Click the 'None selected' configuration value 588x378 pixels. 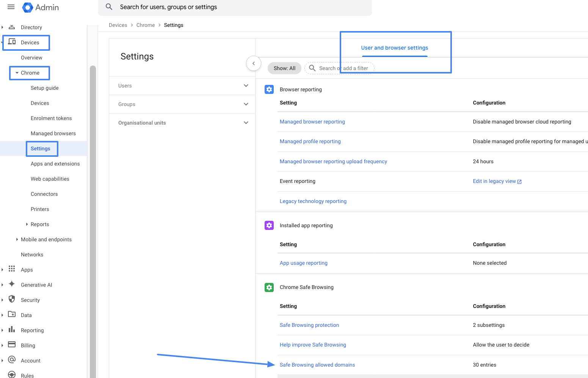(x=490, y=263)
